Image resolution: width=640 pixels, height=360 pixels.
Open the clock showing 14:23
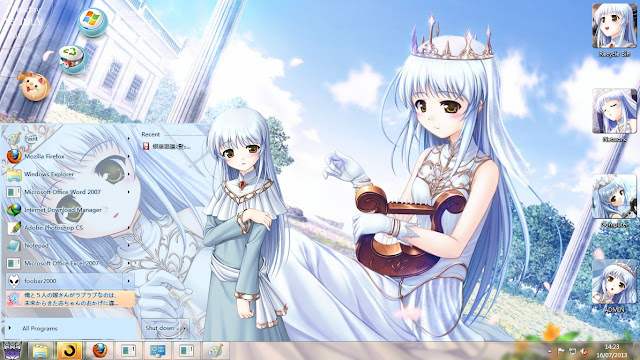coord(612,351)
